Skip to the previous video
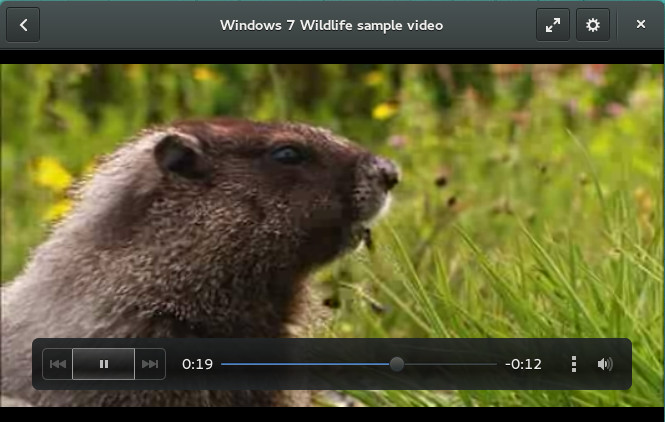 (58, 364)
